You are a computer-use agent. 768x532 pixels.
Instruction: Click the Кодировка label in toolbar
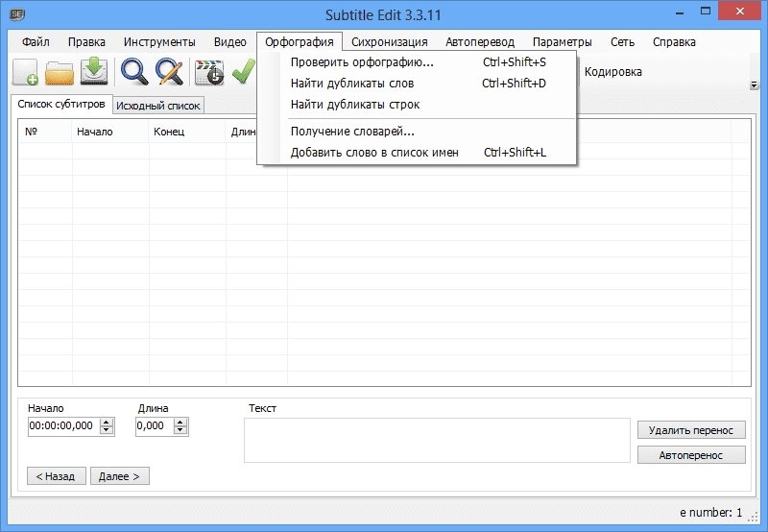612,72
